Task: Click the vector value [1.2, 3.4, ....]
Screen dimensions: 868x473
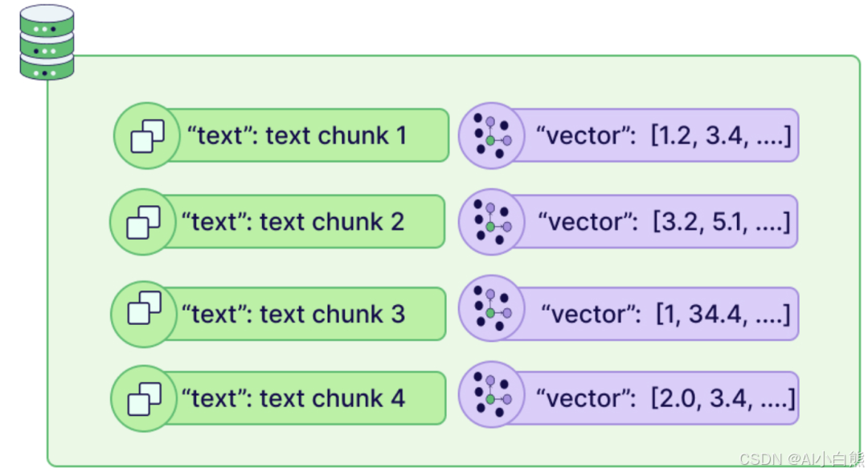Action: [x=721, y=136]
